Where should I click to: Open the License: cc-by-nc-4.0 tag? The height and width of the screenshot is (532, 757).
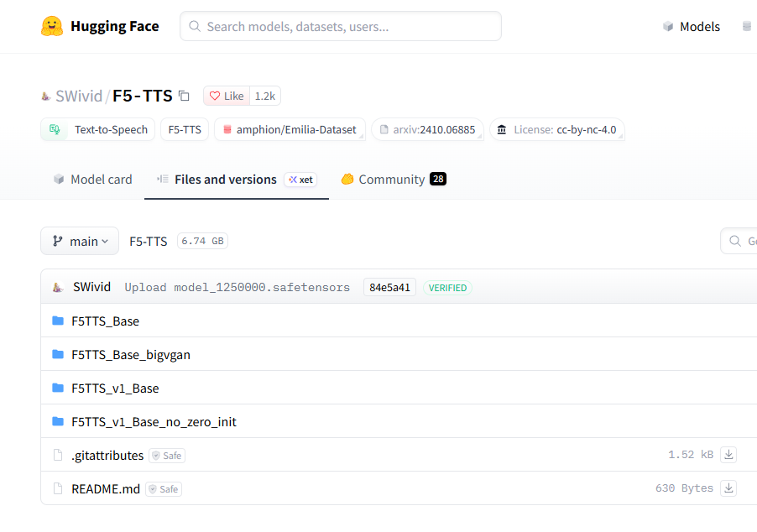pos(557,129)
